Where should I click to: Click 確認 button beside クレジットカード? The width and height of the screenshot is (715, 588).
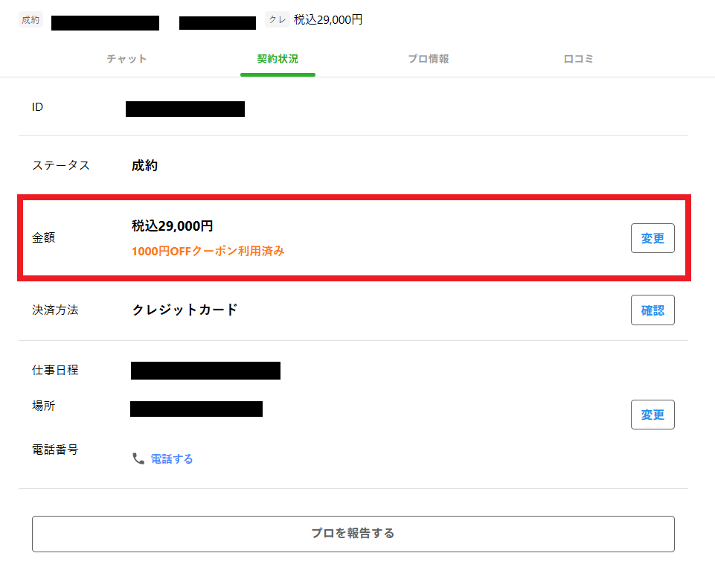(x=653, y=310)
